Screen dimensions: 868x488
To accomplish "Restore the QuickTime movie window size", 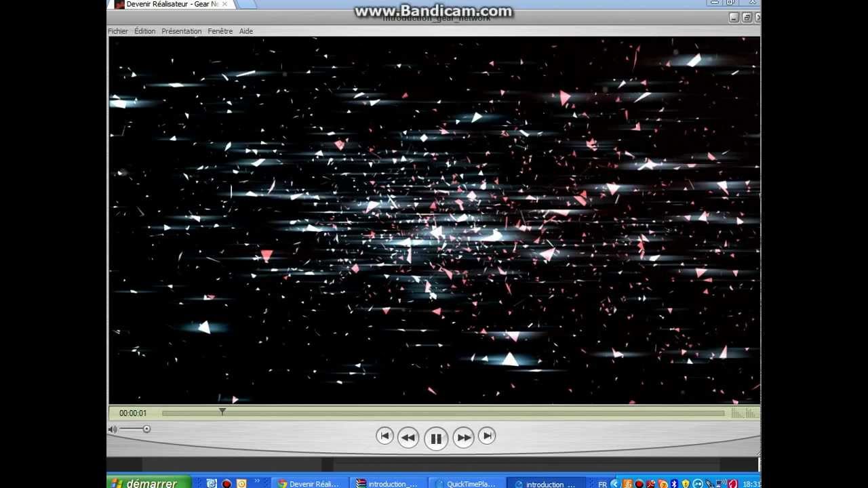I will coord(747,18).
